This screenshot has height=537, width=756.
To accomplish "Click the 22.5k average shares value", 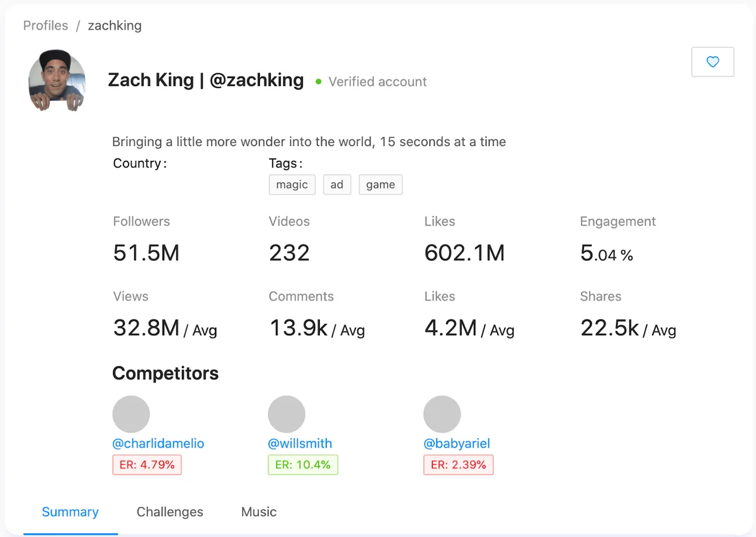I will coord(628,328).
